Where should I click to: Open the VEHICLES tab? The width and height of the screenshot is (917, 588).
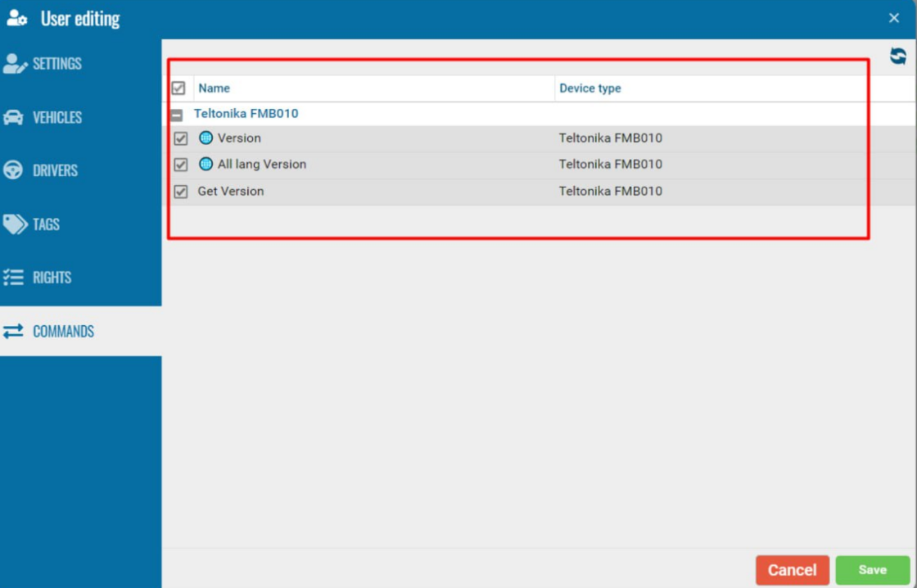(81, 117)
